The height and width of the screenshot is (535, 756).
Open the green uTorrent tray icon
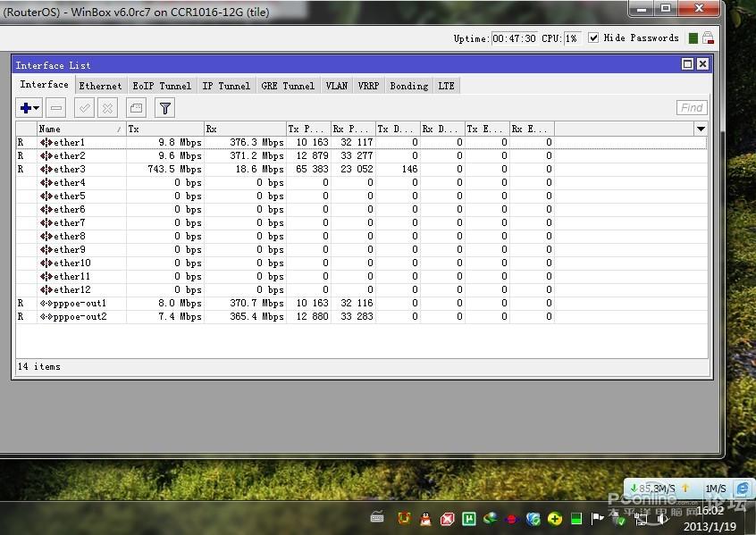point(469,519)
